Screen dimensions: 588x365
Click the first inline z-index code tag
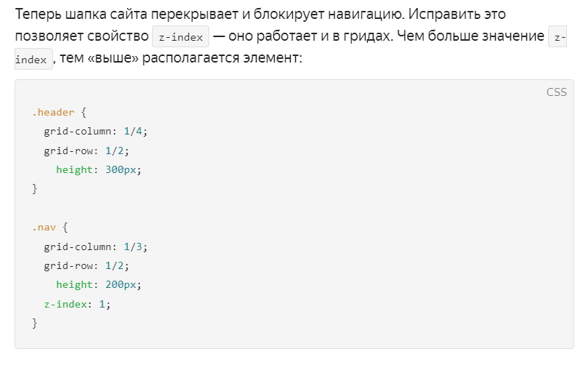(x=180, y=37)
